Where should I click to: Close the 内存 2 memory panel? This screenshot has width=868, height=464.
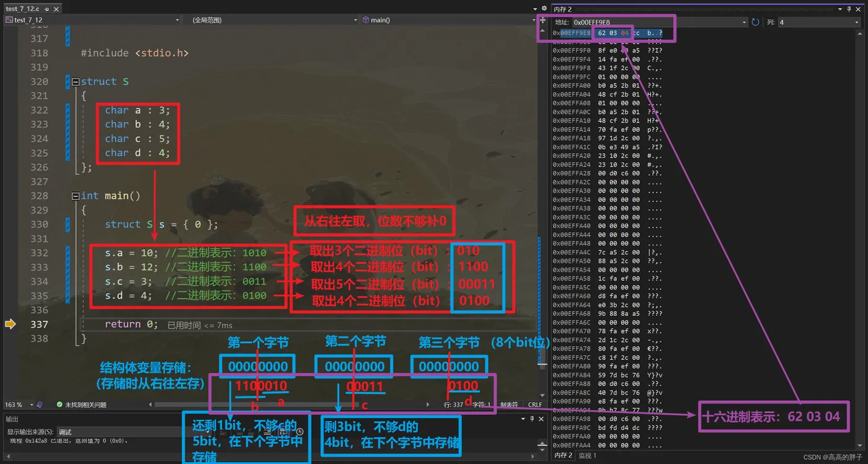[x=859, y=9]
